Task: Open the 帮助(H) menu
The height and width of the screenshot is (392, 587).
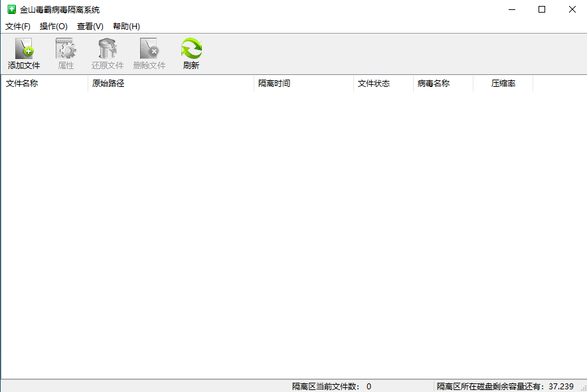Action: click(126, 27)
